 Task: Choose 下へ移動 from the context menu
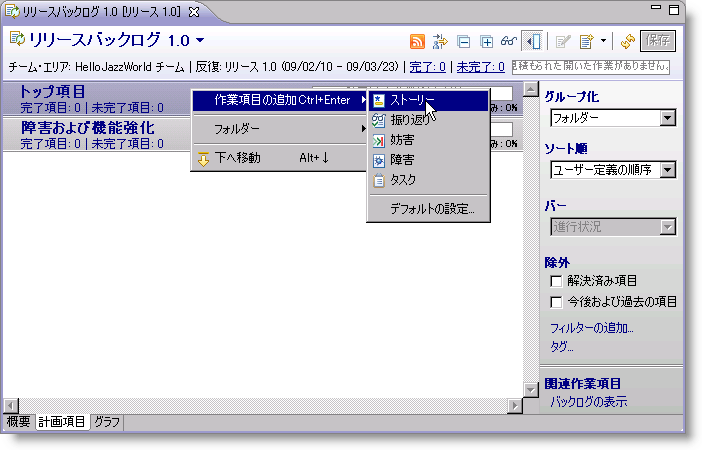coord(280,158)
